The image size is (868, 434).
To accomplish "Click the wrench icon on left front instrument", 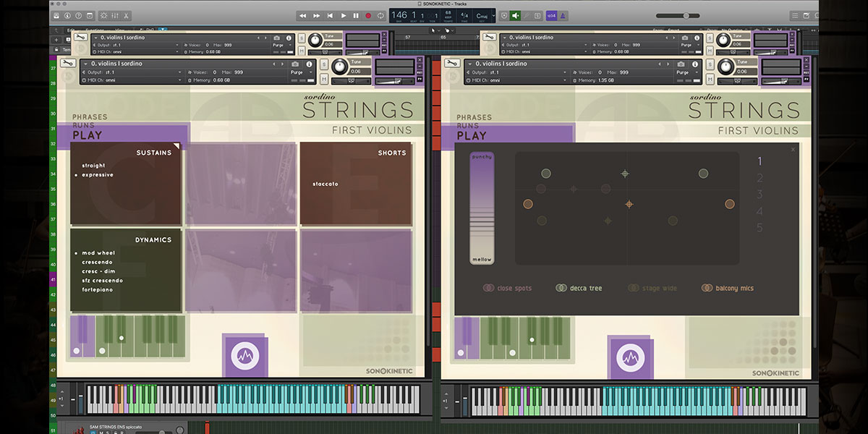I will 67,64.
